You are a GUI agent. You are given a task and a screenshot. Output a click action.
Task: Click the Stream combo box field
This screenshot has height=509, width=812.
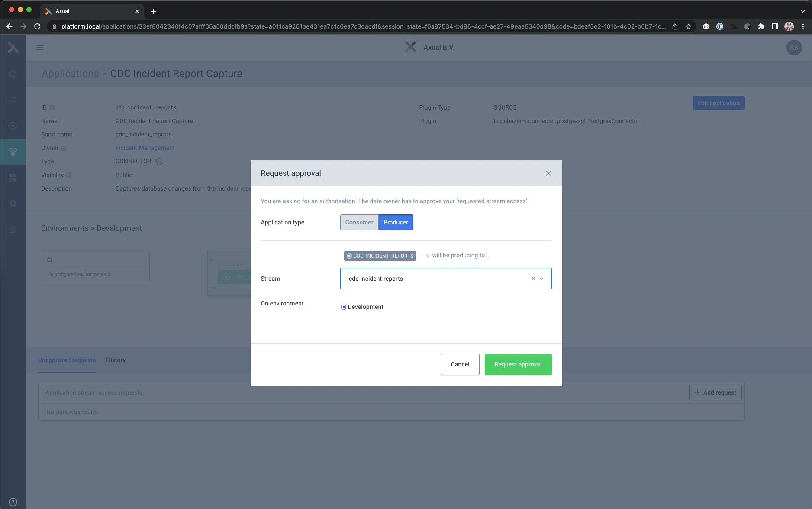click(x=446, y=279)
